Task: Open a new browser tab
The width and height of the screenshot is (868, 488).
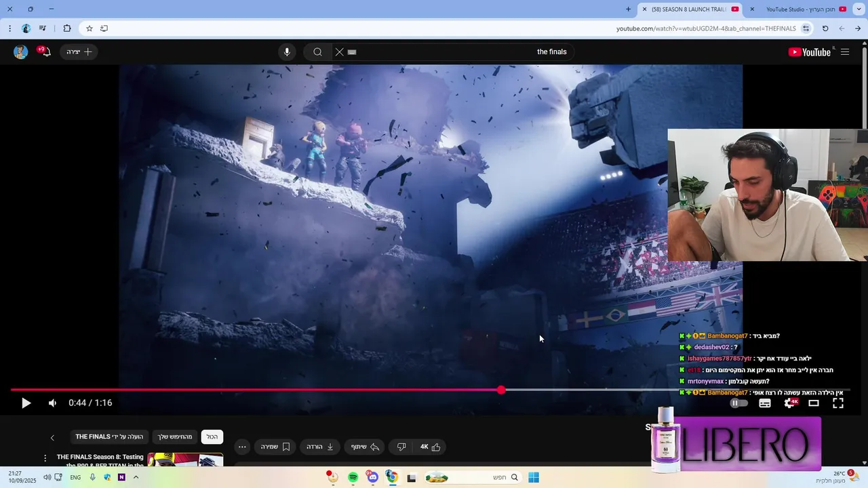Action: (629, 9)
